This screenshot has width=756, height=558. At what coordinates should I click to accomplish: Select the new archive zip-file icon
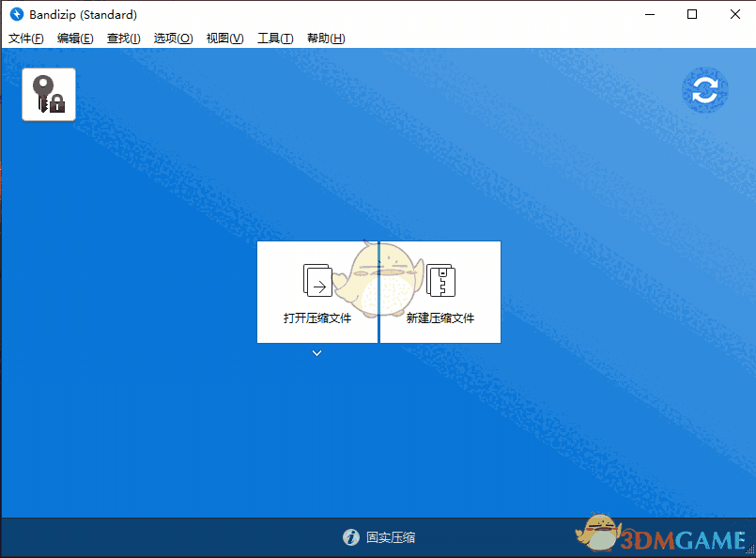[440, 278]
